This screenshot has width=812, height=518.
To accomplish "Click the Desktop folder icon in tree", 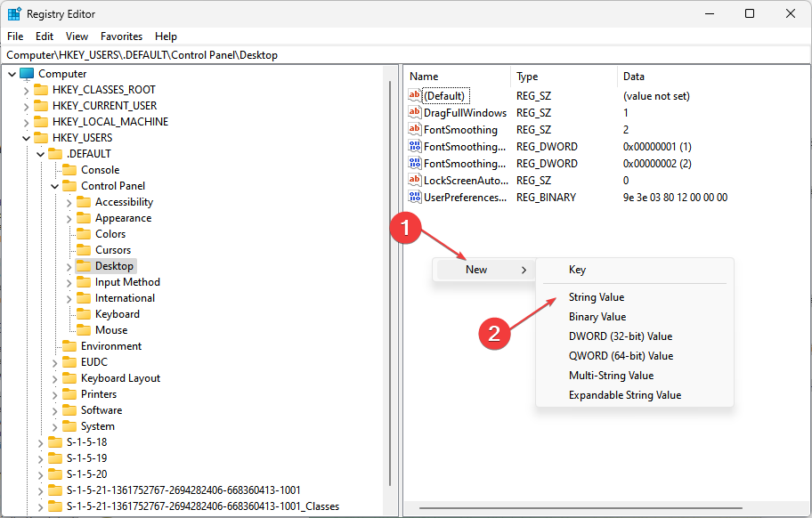I will (x=84, y=266).
